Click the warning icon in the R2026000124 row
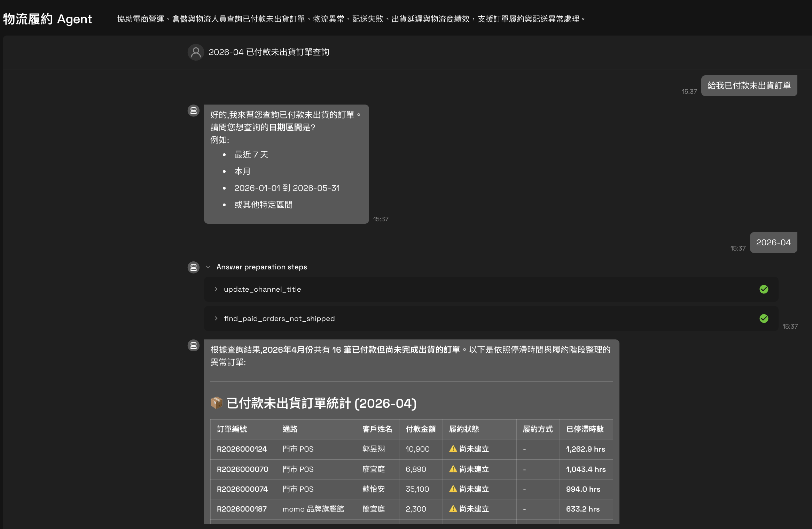Viewport: 812px width, 529px height. [453, 449]
